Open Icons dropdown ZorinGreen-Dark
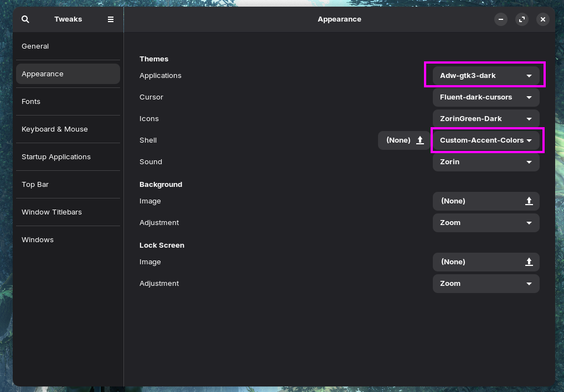 [x=486, y=118]
